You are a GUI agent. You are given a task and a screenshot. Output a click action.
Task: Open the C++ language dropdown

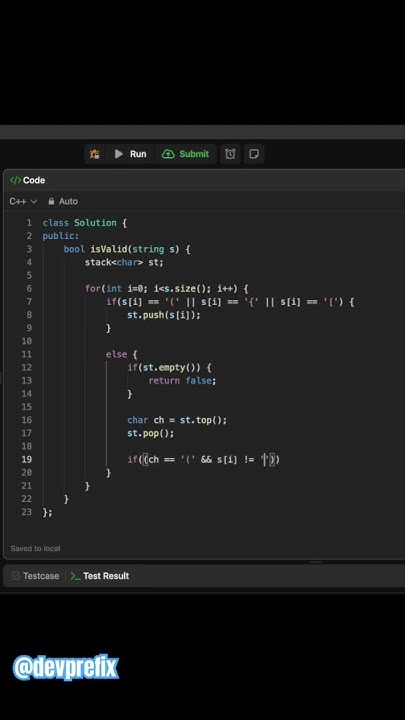pyautogui.click(x=23, y=201)
